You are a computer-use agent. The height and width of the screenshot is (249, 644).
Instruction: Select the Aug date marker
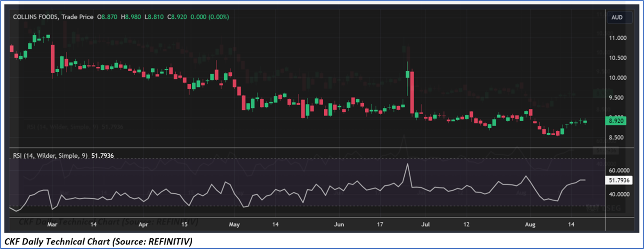[525, 225]
